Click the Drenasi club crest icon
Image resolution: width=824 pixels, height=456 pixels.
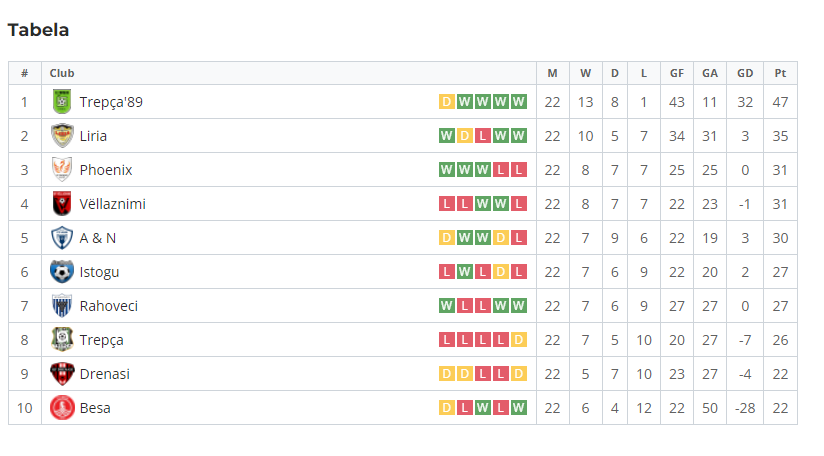click(x=62, y=374)
